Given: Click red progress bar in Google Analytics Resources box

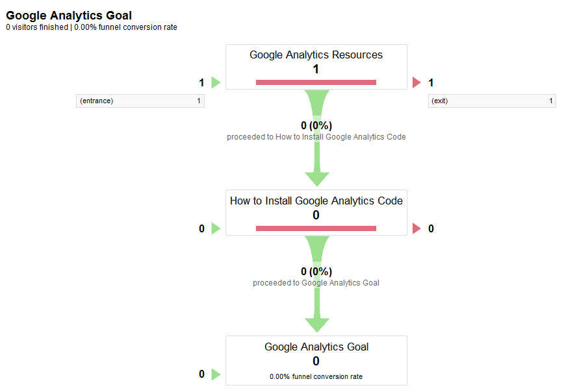Looking at the screenshot, I should point(316,82).
